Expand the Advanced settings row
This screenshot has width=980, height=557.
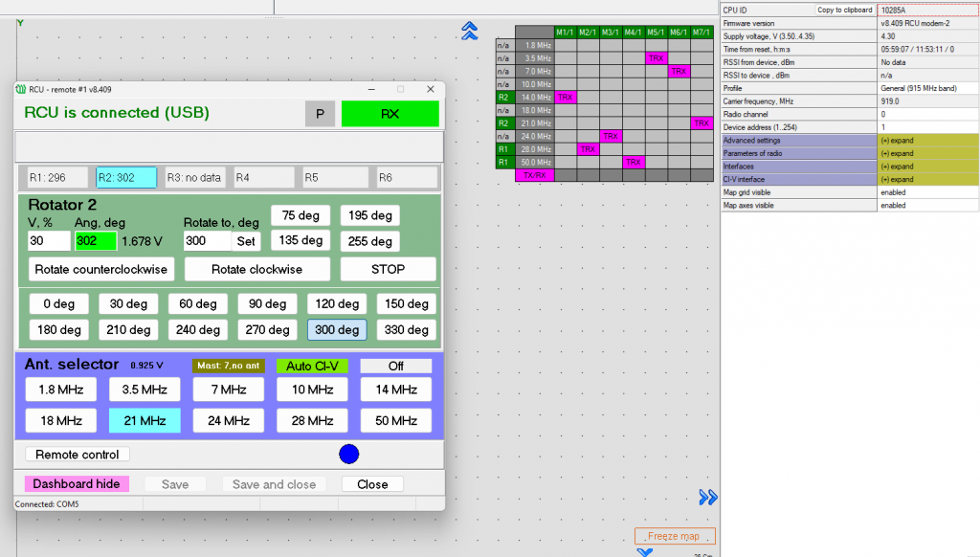pyautogui.click(x=928, y=141)
